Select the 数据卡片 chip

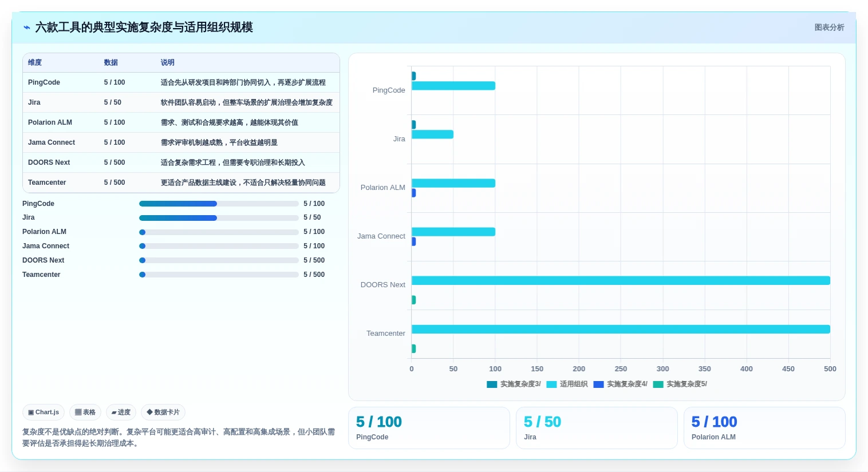point(163,412)
